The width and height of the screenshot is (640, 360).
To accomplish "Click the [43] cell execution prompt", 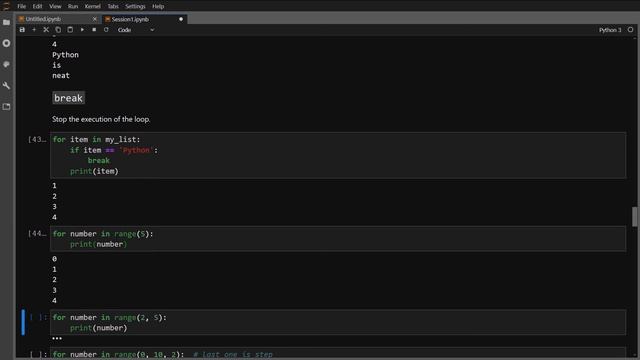I will [37, 140].
